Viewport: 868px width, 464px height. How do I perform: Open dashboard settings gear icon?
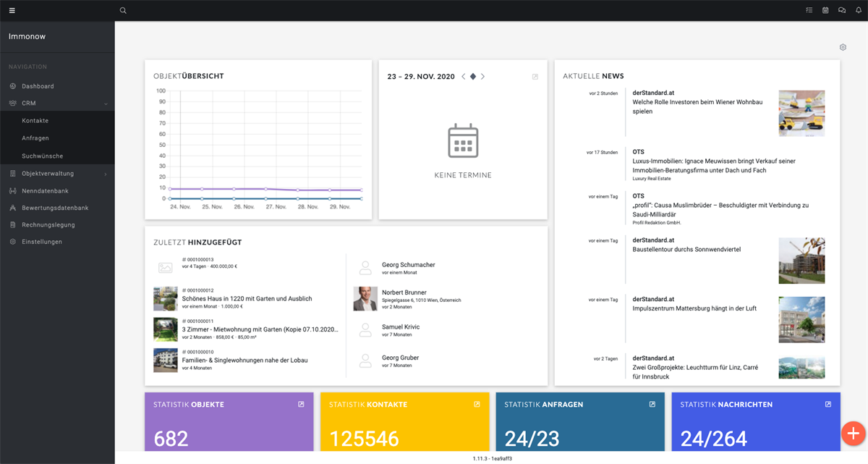[843, 47]
